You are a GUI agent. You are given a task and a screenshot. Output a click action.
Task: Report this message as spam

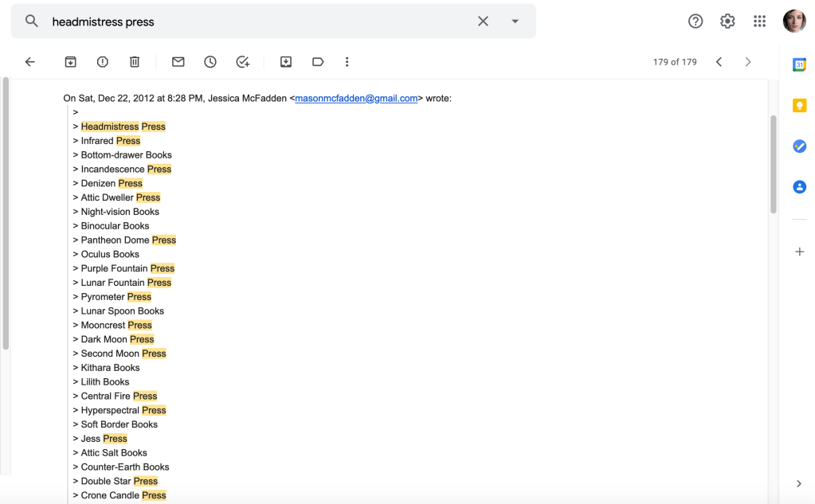[x=103, y=62]
